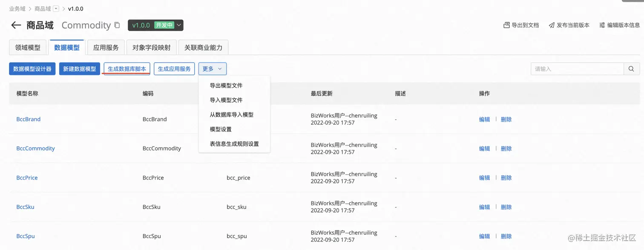644x250 pixels.
Task: Click 删除 in the BccBrand row
Action: 506,119
